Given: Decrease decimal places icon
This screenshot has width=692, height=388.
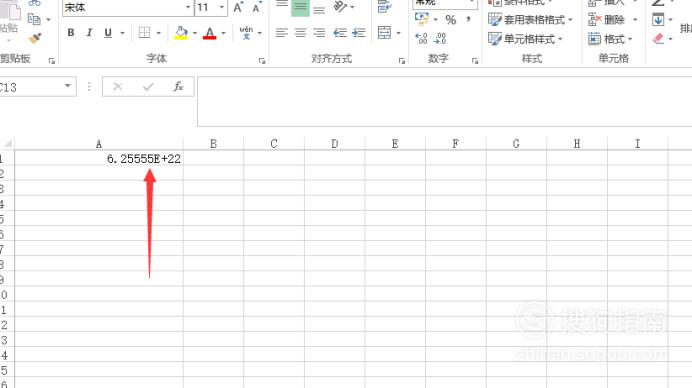Looking at the screenshot, I should pos(440,39).
